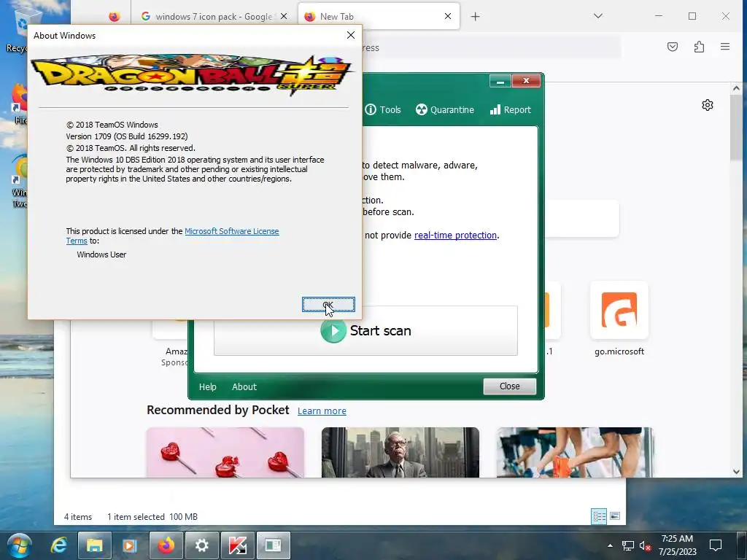Open the runners Pocket article
Viewport: 747px width, 560px height.
[575, 452]
